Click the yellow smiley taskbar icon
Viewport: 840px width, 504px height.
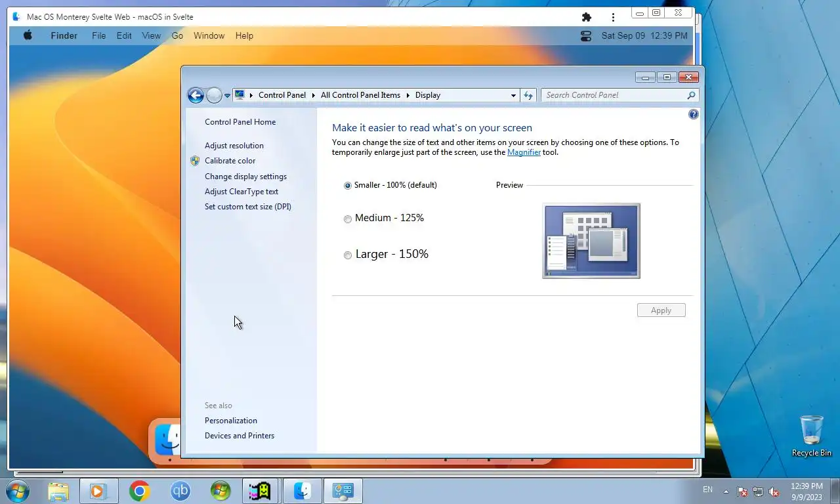(261, 491)
